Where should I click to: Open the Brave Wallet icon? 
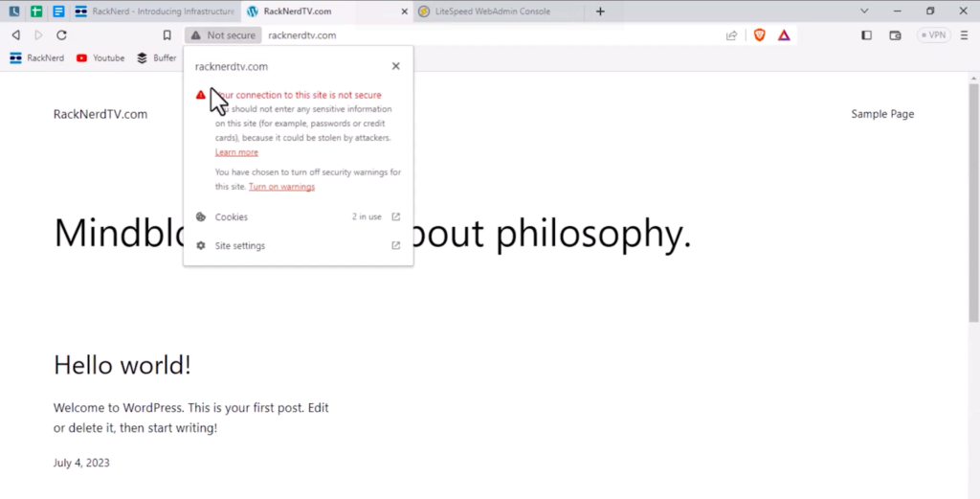point(895,35)
